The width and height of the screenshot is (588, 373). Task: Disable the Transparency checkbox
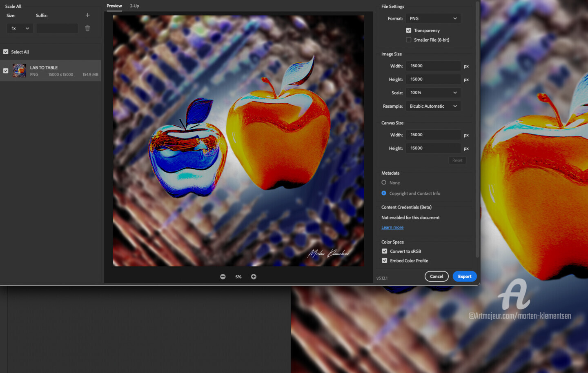[x=409, y=30]
